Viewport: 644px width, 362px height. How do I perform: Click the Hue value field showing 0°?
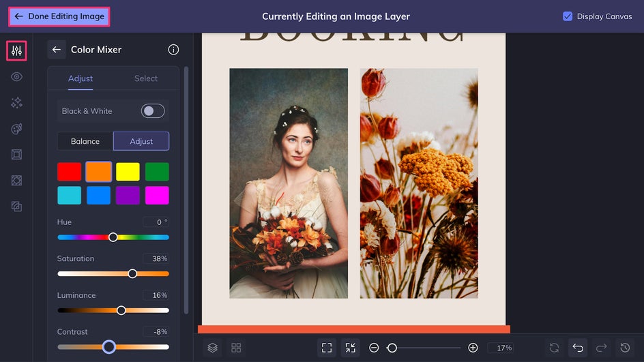coord(156,222)
